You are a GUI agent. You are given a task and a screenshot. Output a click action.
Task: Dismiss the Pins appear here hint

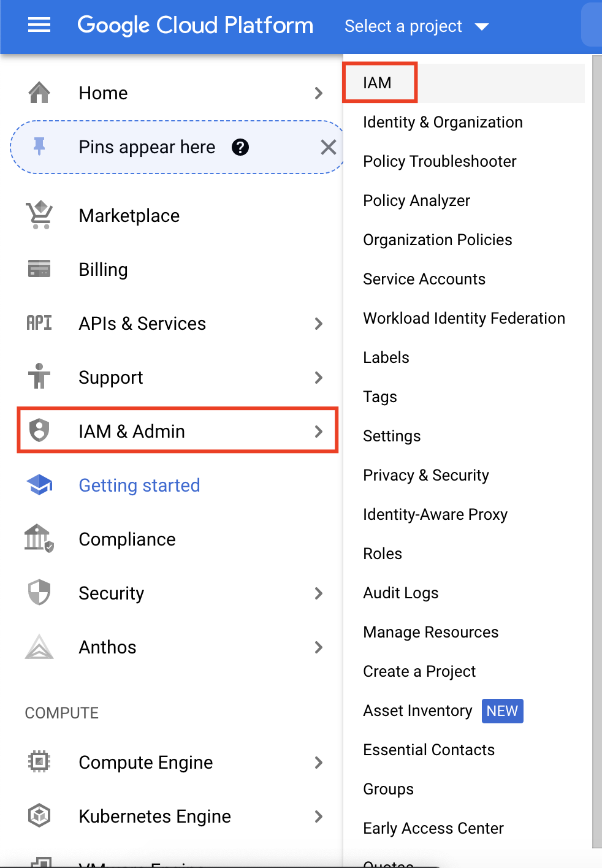tap(329, 147)
